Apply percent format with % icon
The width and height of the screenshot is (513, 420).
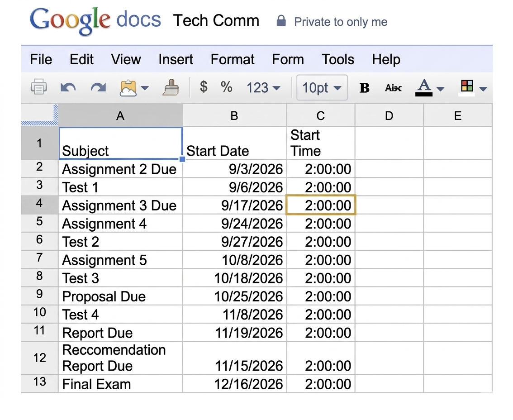[x=226, y=87]
